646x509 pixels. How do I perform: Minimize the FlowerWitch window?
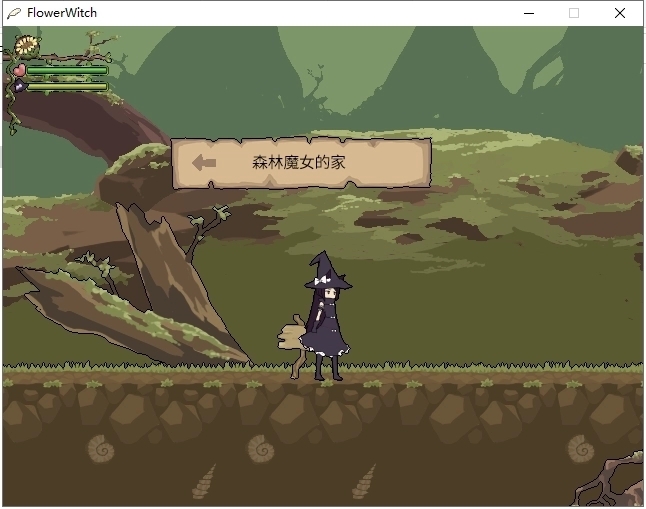528,13
